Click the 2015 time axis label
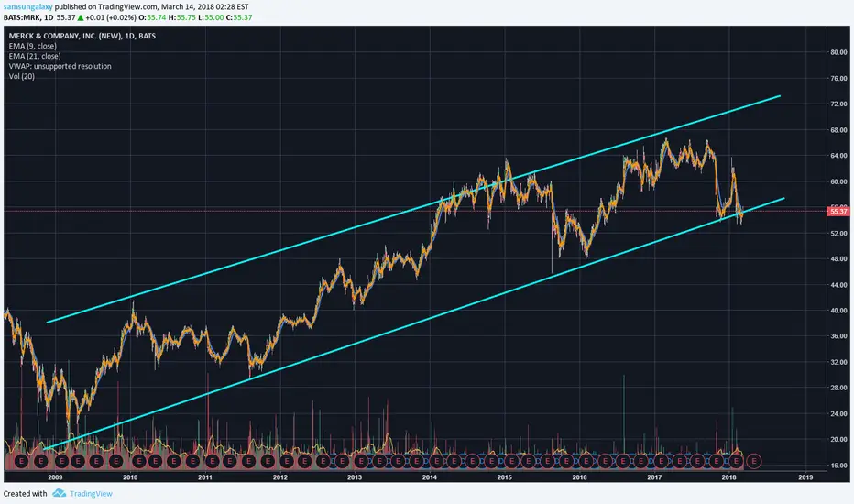Screen dimensions: 854x504 pos(504,477)
